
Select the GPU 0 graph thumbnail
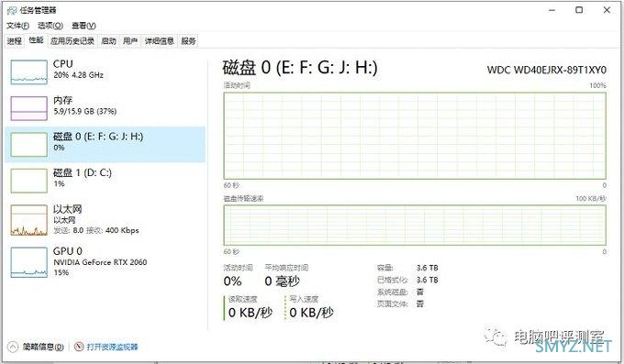click(28, 262)
